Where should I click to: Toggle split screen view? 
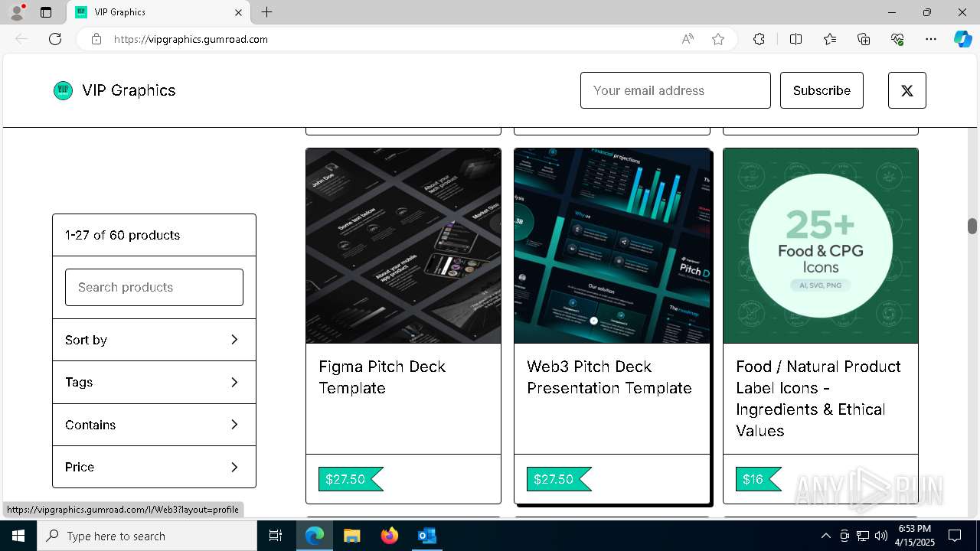tap(795, 39)
